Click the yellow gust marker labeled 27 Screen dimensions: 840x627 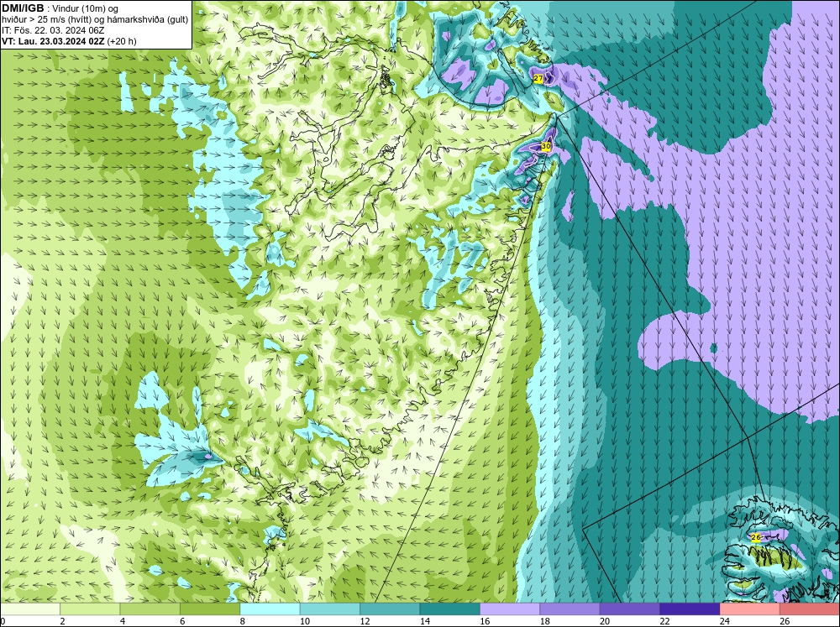538,79
